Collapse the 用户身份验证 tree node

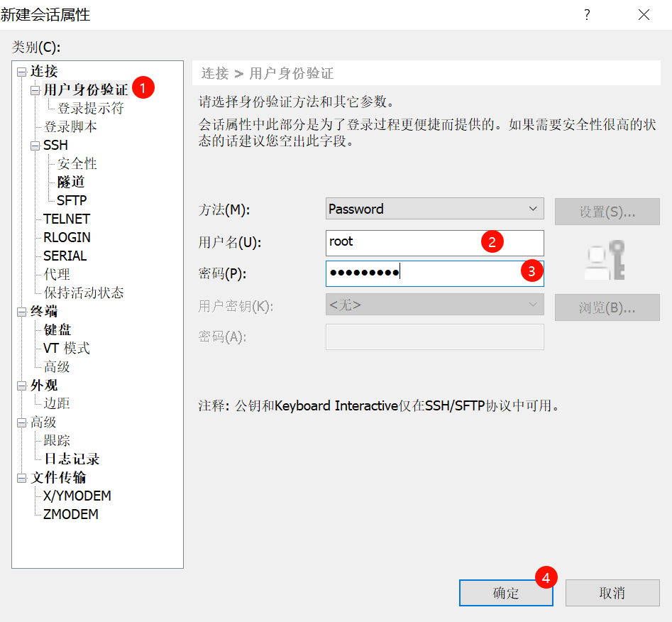tap(35, 90)
